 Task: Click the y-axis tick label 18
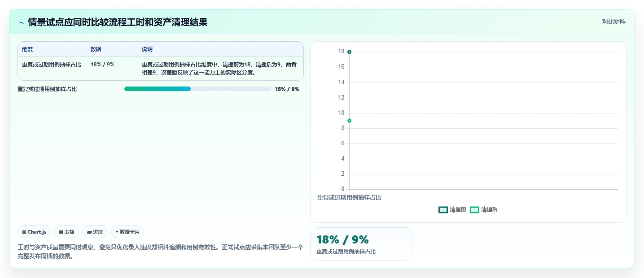pyautogui.click(x=341, y=52)
